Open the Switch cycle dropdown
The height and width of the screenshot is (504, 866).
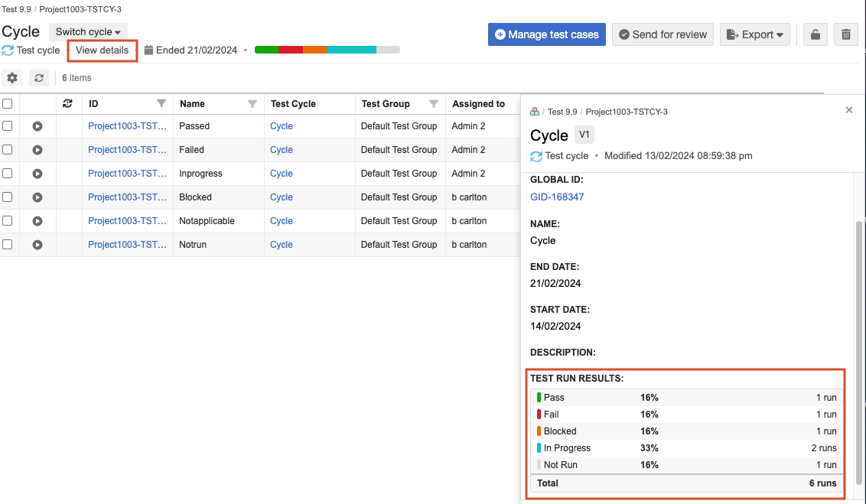coord(88,32)
